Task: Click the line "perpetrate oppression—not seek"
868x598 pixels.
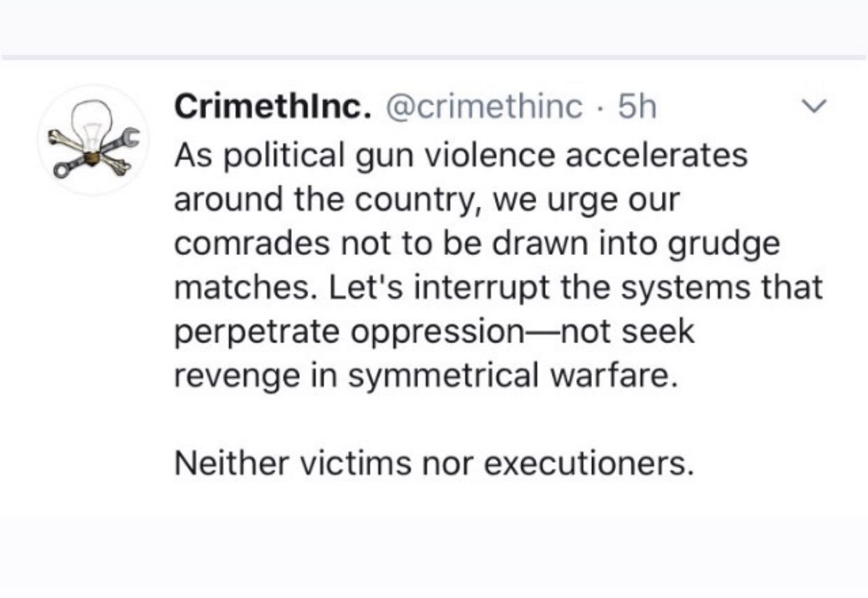Action: [x=434, y=332]
